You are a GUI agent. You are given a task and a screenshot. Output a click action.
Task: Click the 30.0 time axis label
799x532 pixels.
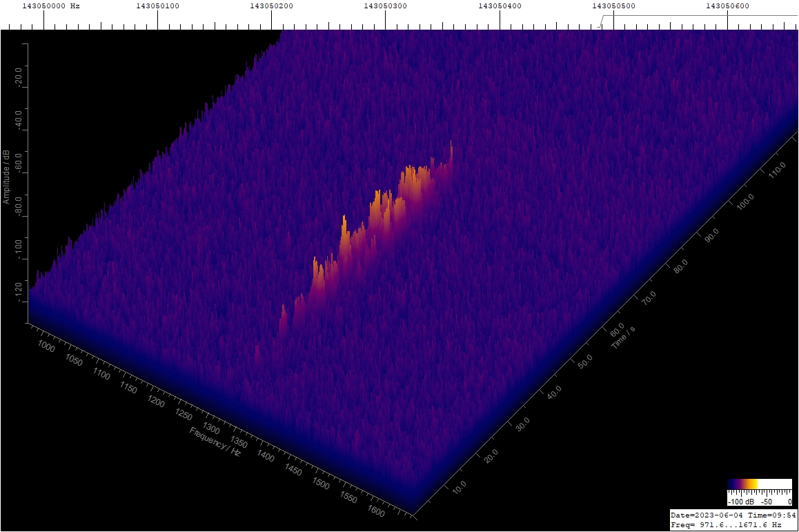[x=522, y=424]
